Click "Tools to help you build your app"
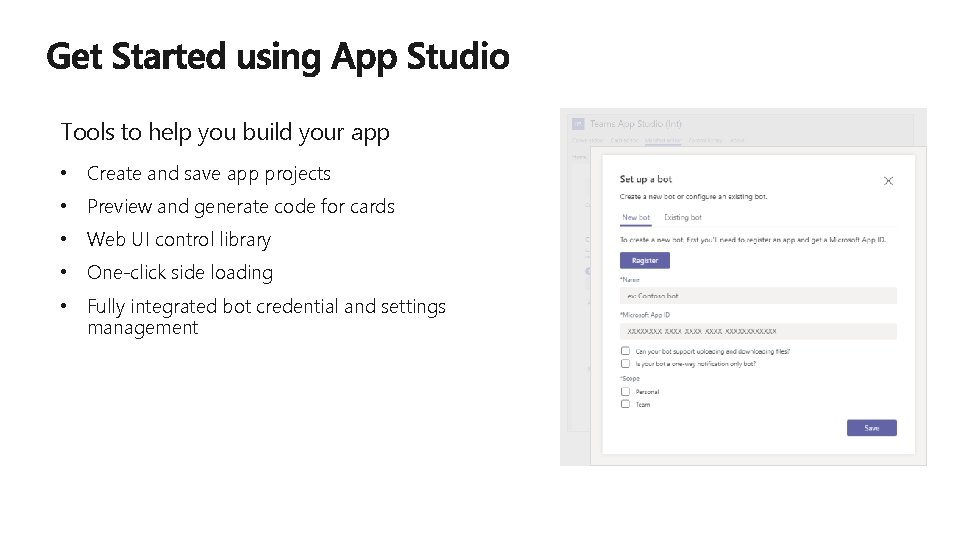The width and height of the screenshot is (960, 540). tap(225, 132)
